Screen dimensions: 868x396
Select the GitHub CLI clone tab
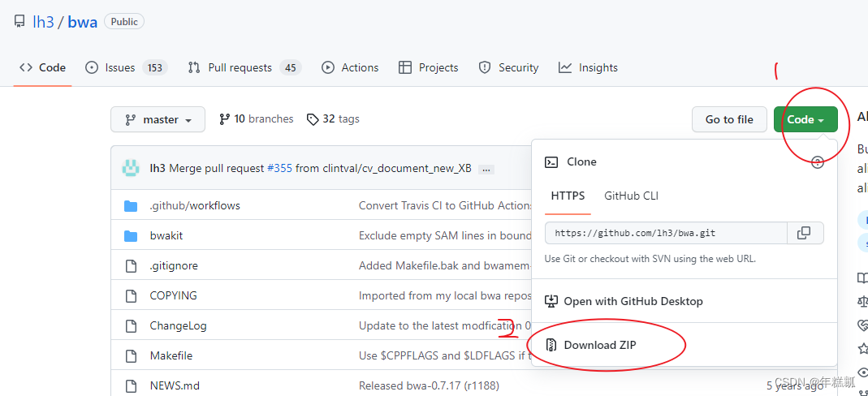pos(631,196)
